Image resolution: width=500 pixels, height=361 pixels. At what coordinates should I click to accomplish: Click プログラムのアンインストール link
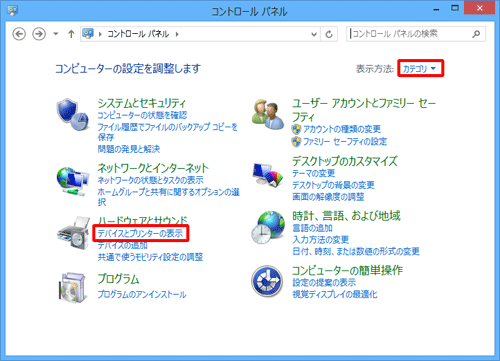(142, 295)
